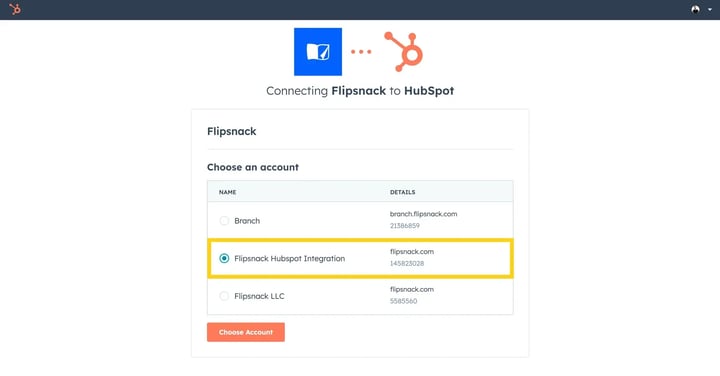Click the HubSpot sprocket logo in top bar
Image resolution: width=720 pixels, height=376 pixels.
tap(15, 9)
